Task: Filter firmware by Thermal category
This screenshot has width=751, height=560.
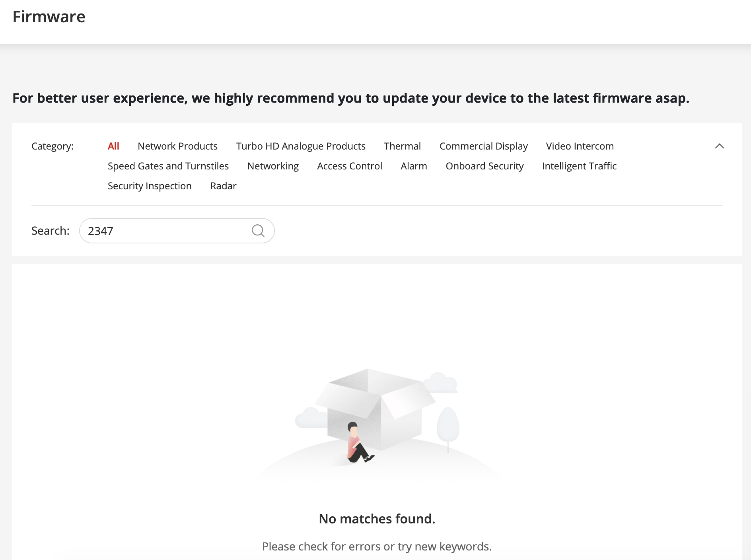Action: pyautogui.click(x=402, y=146)
